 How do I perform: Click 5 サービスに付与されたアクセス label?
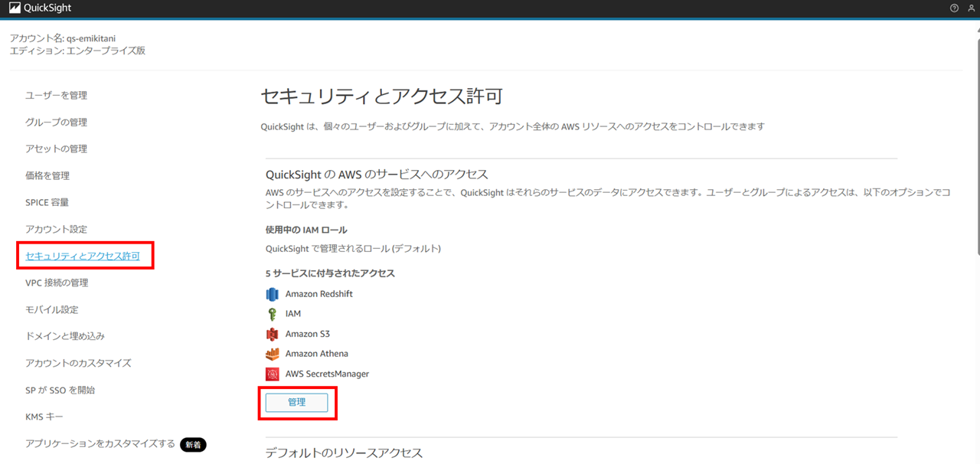[330, 273]
